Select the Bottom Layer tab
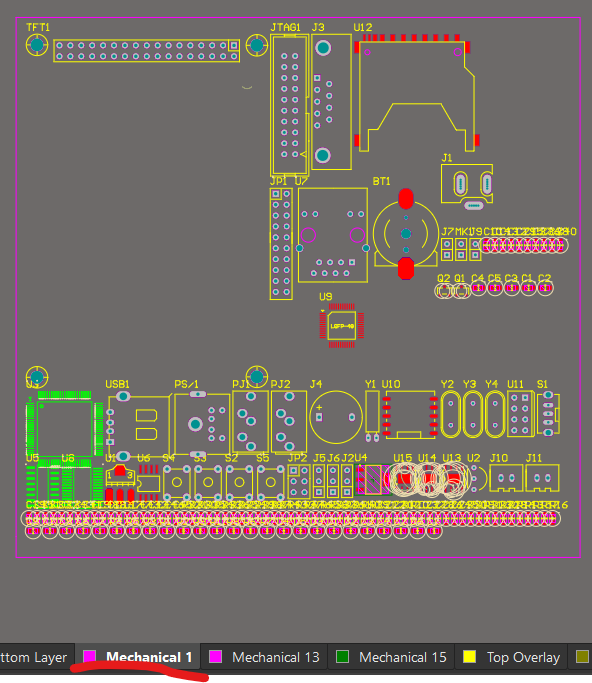 click(x=37, y=656)
